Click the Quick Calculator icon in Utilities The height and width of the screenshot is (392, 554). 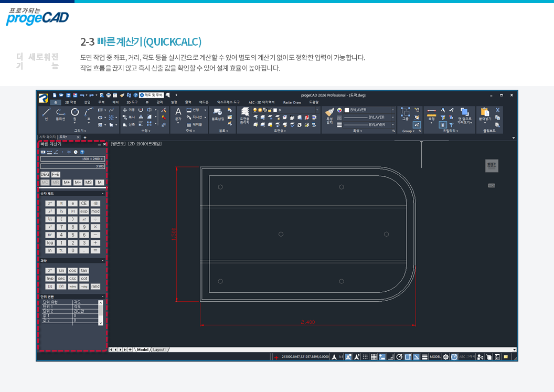pyautogui.click(x=443, y=125)
